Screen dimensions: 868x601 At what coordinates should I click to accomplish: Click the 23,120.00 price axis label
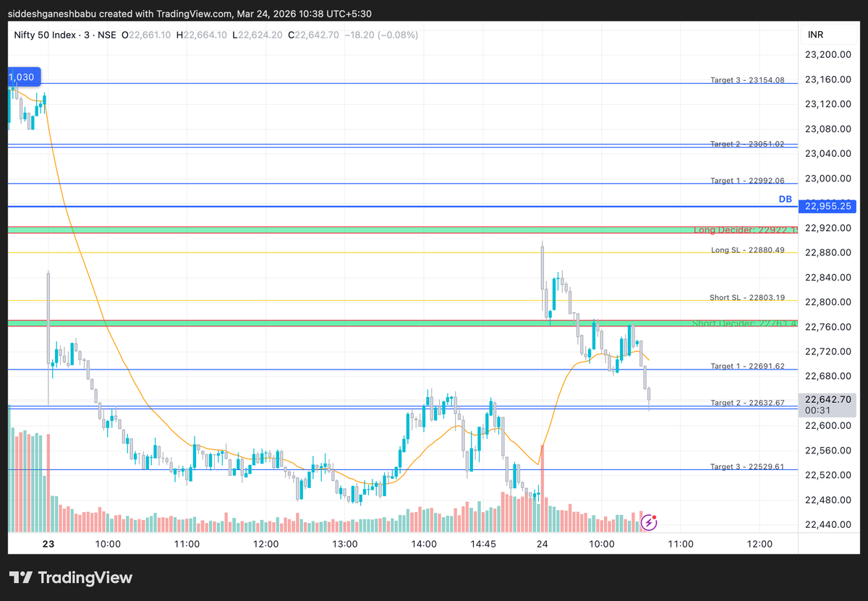(x=827, y=104)
